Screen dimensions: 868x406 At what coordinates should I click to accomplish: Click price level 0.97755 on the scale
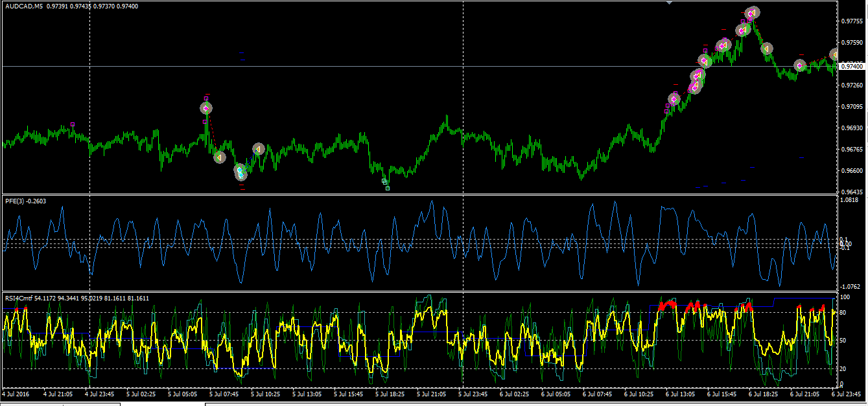pyautogui.click(x=852, y=21)
